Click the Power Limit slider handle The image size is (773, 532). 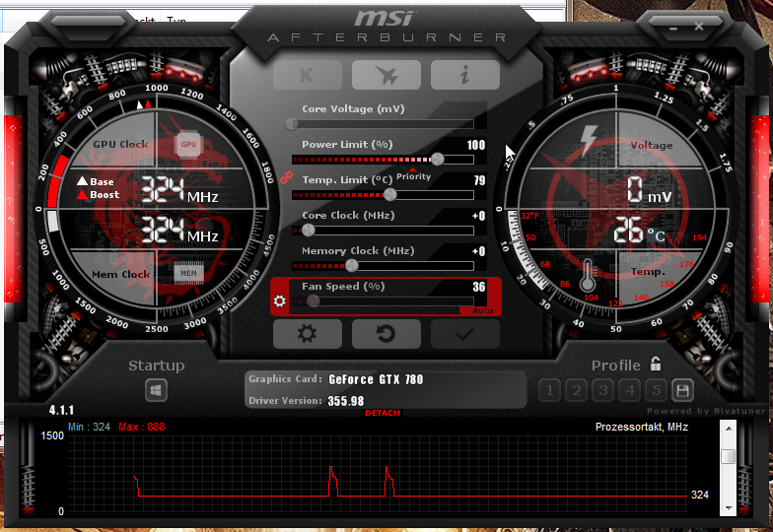click(438, 159)
